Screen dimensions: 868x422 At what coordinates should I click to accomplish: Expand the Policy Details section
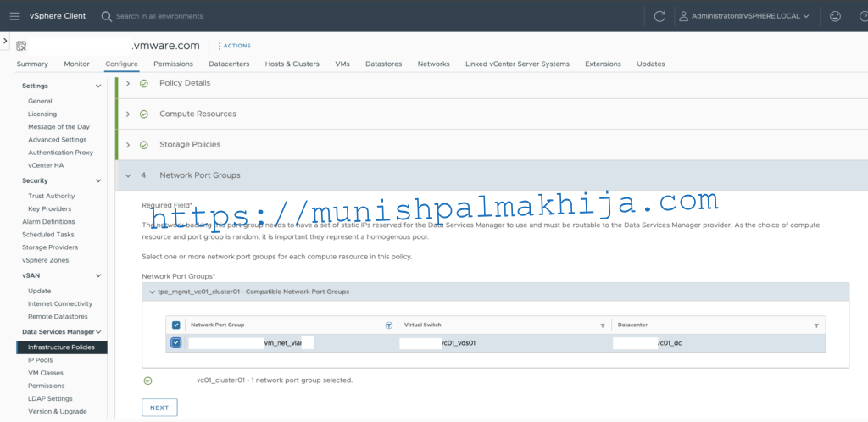[128, 84]
